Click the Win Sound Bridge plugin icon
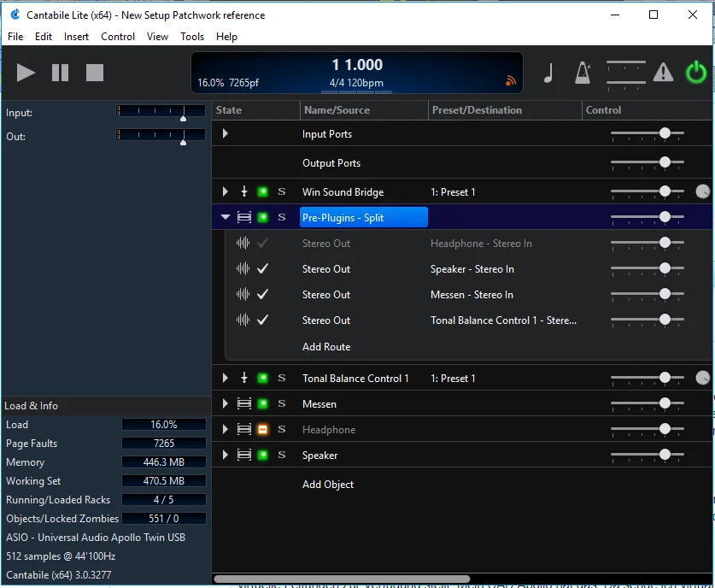Image resolution: width=715 pixels, height=588 pixels. [244, 191]
